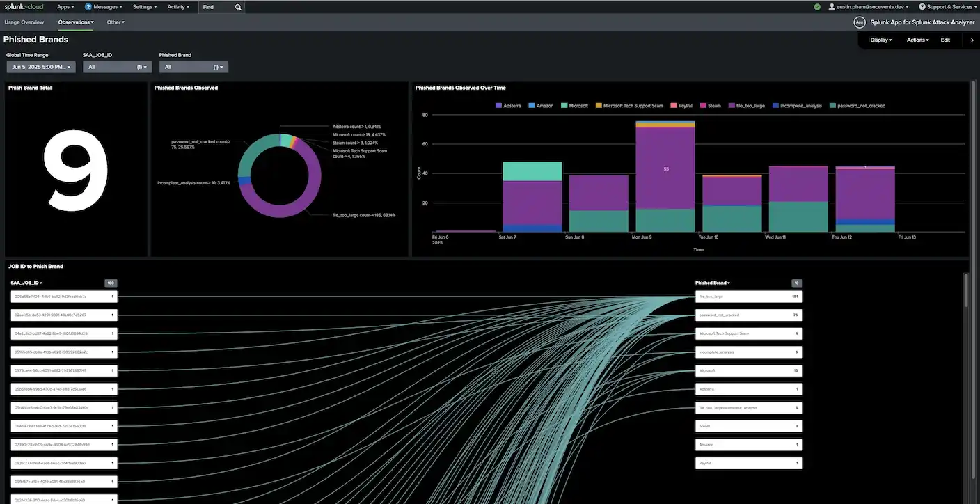Open the Global Time Range dropdown

(x=40, y=66)
